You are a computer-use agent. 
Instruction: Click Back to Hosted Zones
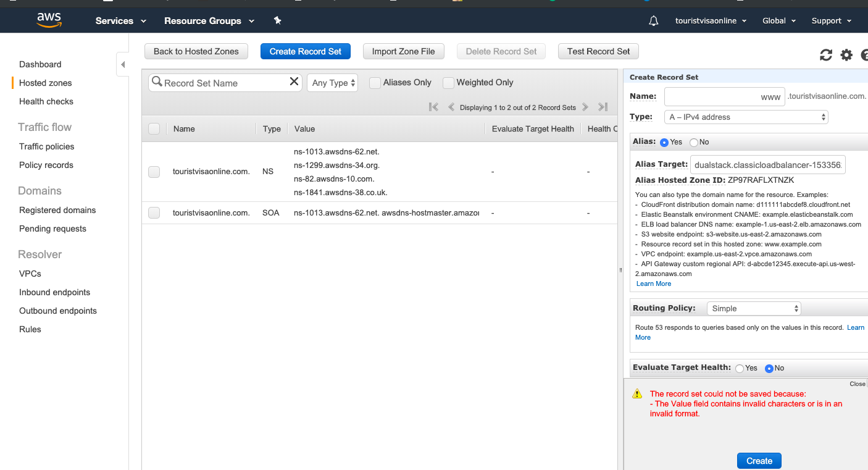[x=196, y=51]
